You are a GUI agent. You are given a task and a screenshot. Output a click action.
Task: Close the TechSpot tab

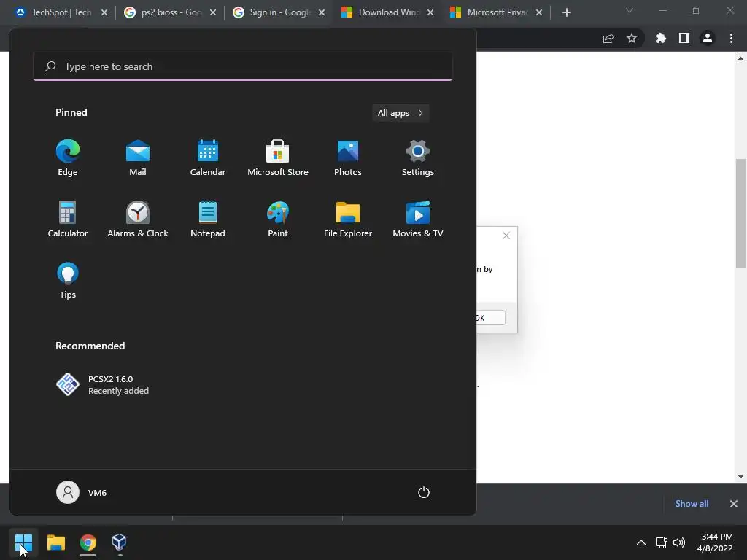click(x=104, y=12)
